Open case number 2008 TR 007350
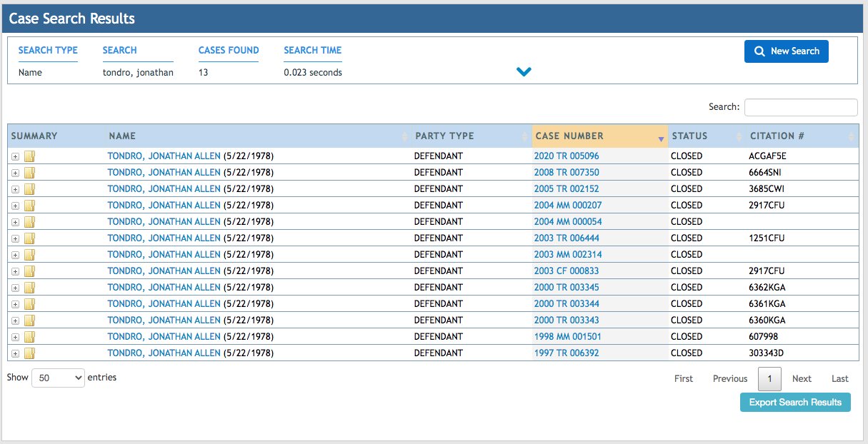 click(567, 172)
